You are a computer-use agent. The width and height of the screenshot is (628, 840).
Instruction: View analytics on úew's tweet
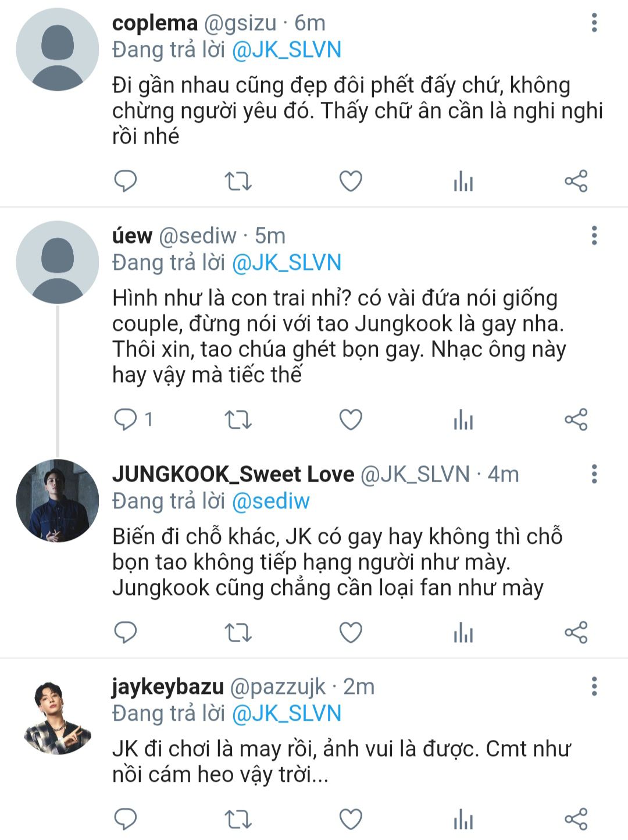pyautogui.click(x=463, y=419)
